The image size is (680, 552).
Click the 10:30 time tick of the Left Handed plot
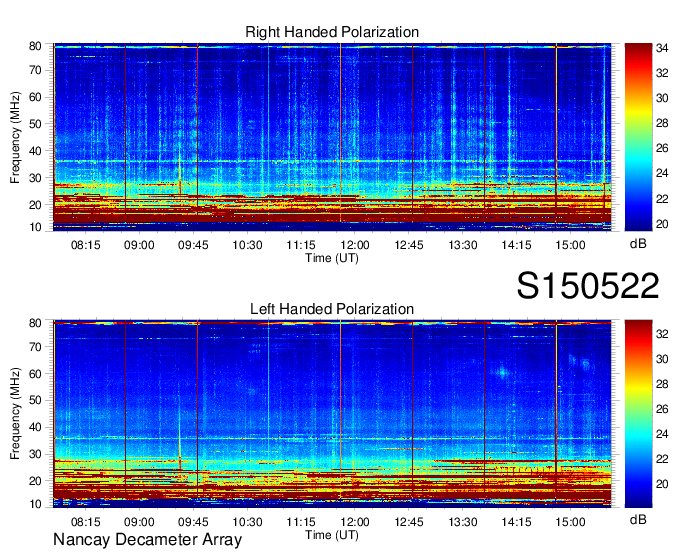pyautogui.click(x=247, y=522)
